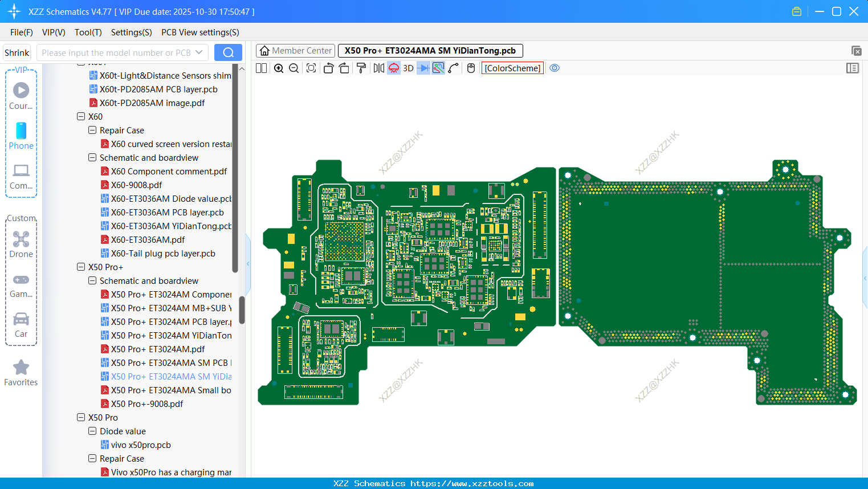Collapse the X60 tree node
The image size is (868, 489).
(81, 117)
